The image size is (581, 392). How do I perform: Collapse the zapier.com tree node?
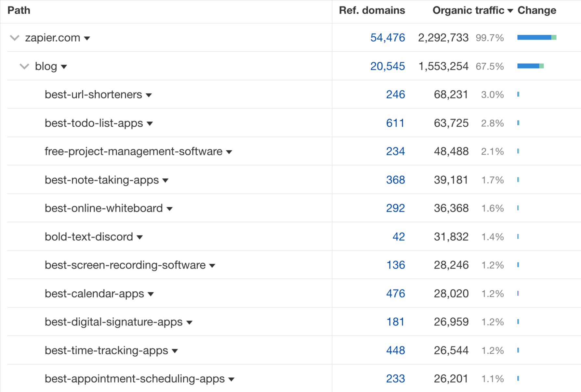(x=14, y=38)
